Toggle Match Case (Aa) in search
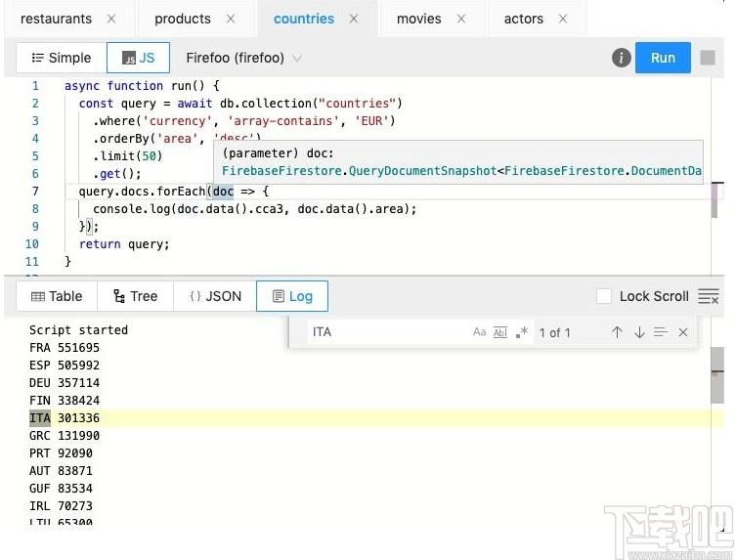This screenshot has height=560, width=736. tap(479, 332)
